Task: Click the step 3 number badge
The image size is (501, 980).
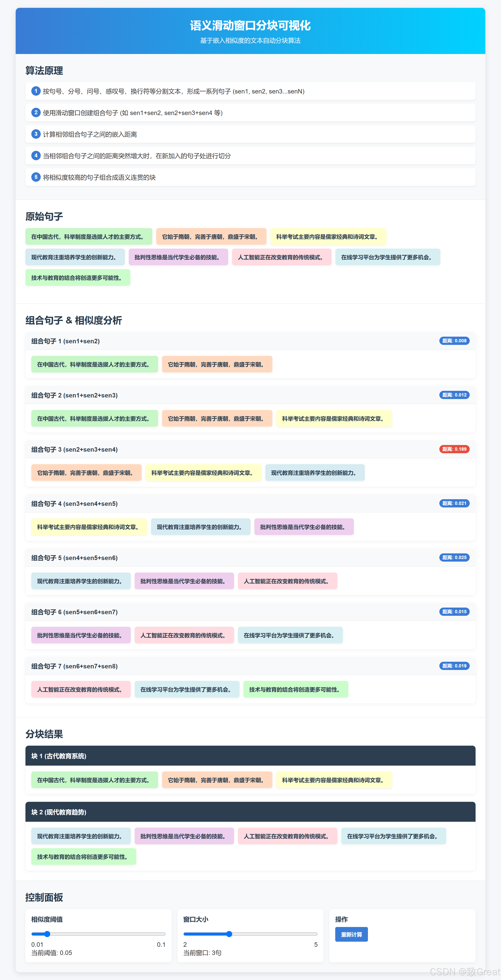Action: click(x=36, y=134)
